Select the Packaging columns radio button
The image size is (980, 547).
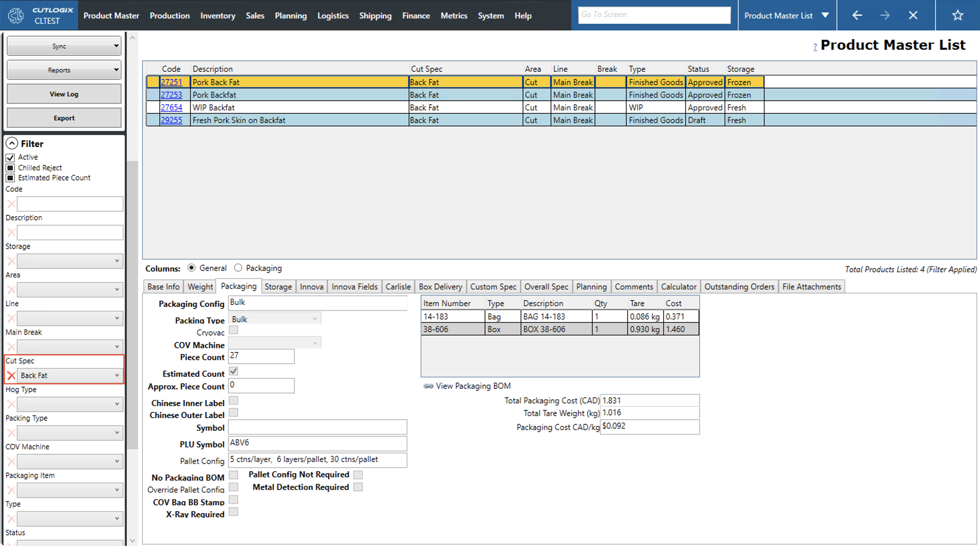[x=238, y=268]
